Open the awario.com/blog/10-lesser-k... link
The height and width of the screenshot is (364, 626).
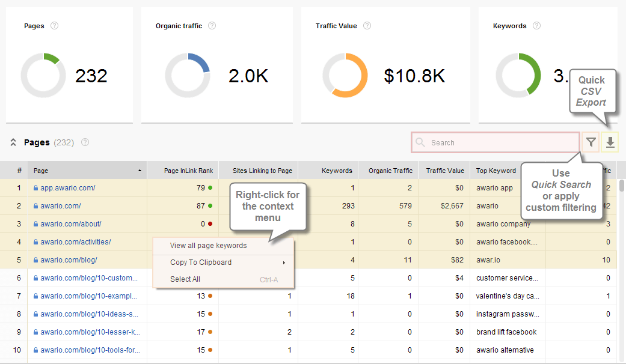coord(90,332)
